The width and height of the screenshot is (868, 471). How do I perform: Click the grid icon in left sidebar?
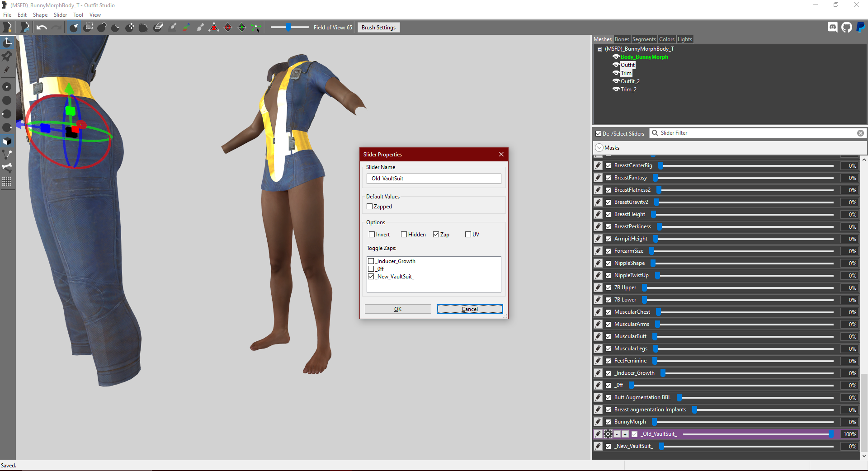7,182
